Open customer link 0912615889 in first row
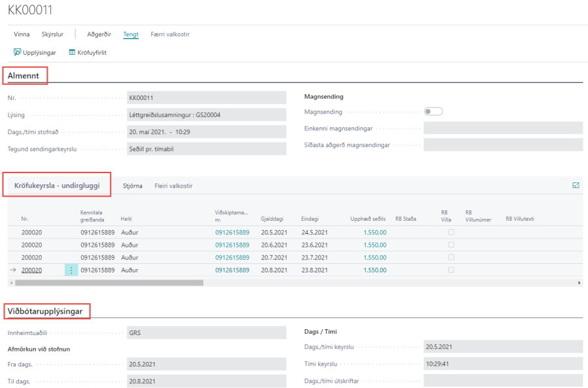 (x=232, y=232)
